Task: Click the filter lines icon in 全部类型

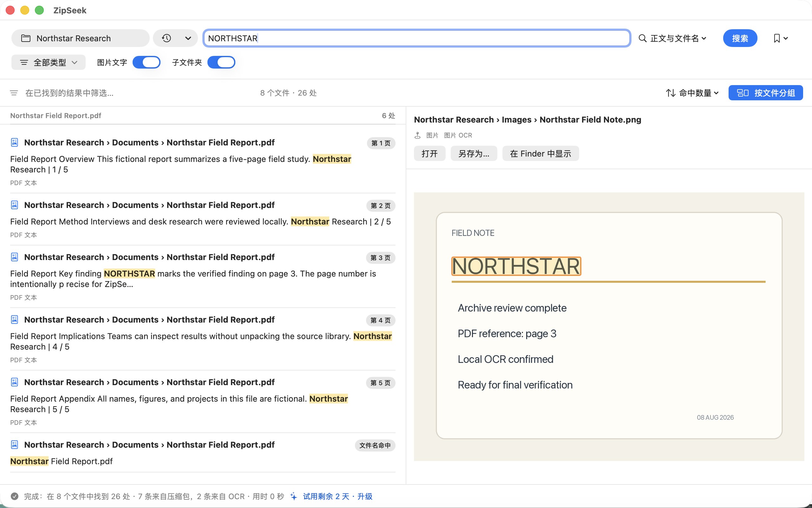Action: 24,63
